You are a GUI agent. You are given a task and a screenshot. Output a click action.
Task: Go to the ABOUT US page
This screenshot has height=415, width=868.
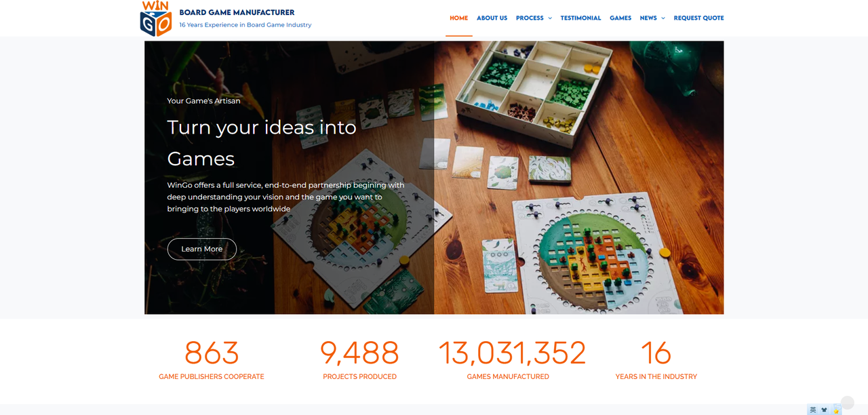click(x=492, y=18)
